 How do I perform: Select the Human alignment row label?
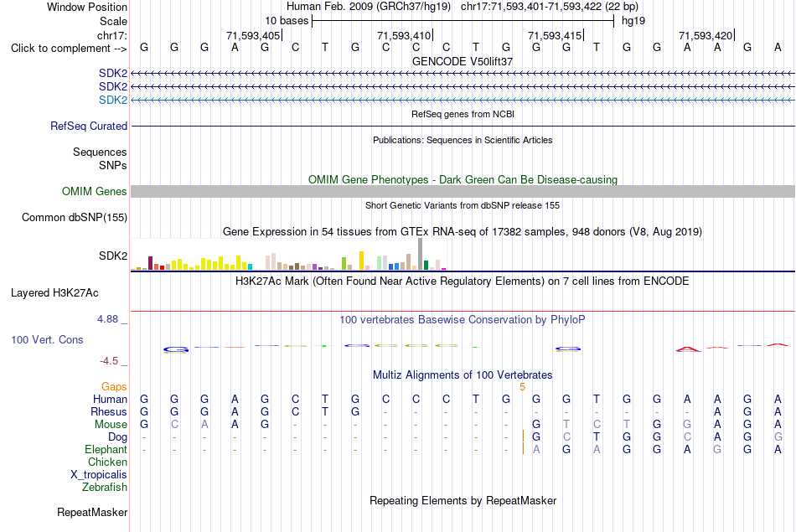110,399
